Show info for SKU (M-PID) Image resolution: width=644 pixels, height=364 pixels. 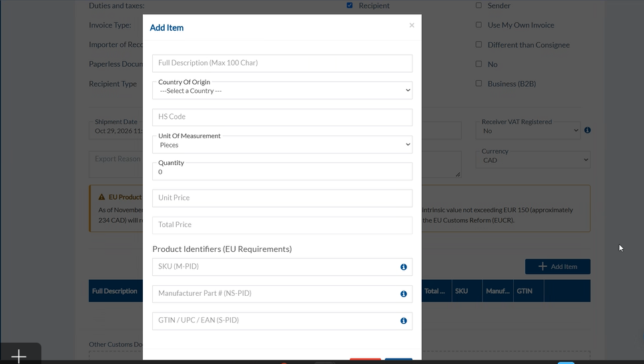(404, 267)
